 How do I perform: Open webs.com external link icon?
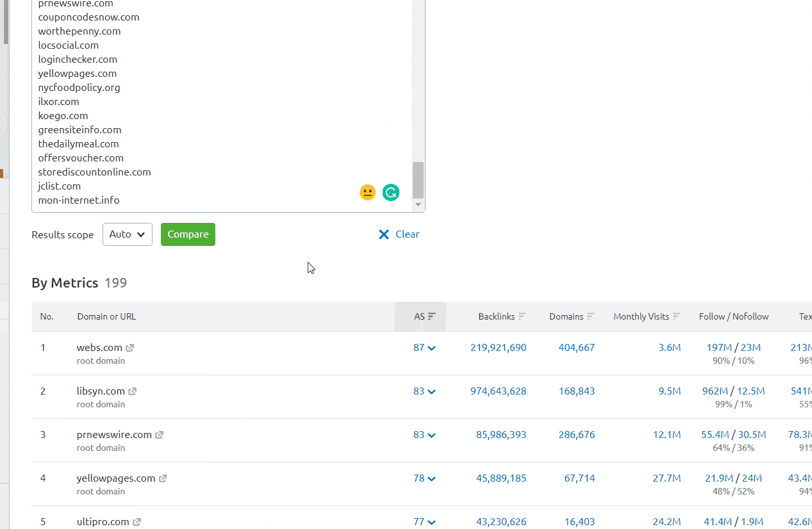coord(129,348)
